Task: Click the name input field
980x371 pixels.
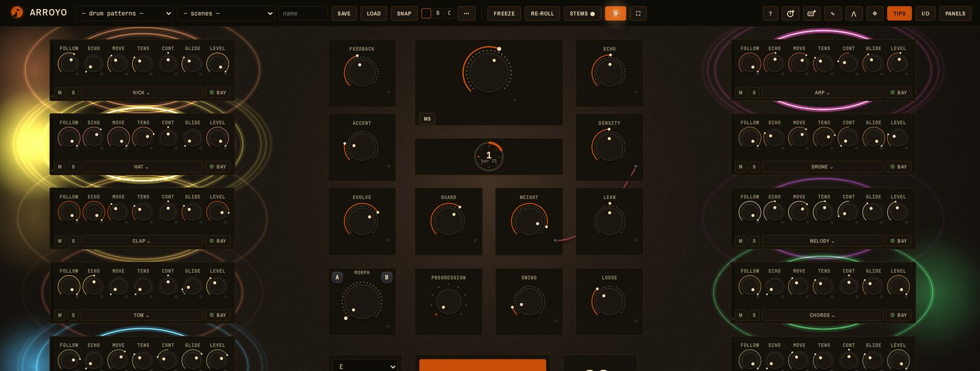Action: click(303, 13)
